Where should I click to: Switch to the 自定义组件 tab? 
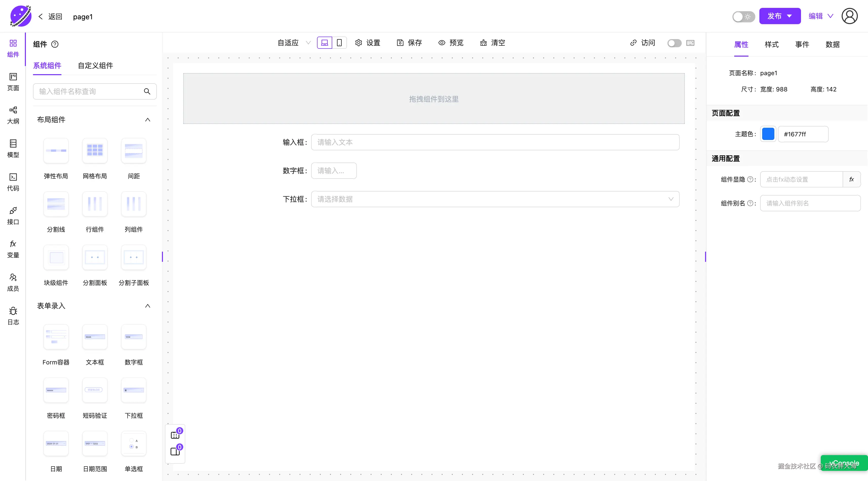(95, 65)
